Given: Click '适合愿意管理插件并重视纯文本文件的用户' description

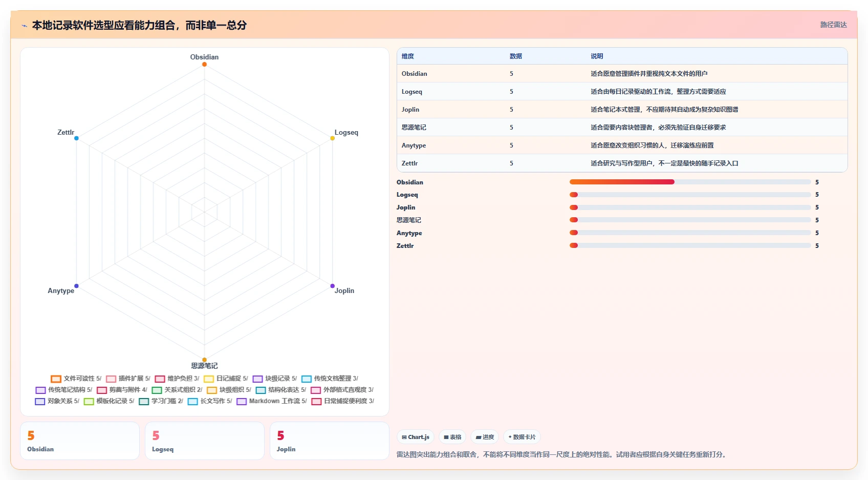Looking at the screenshot, I should 649,74.
